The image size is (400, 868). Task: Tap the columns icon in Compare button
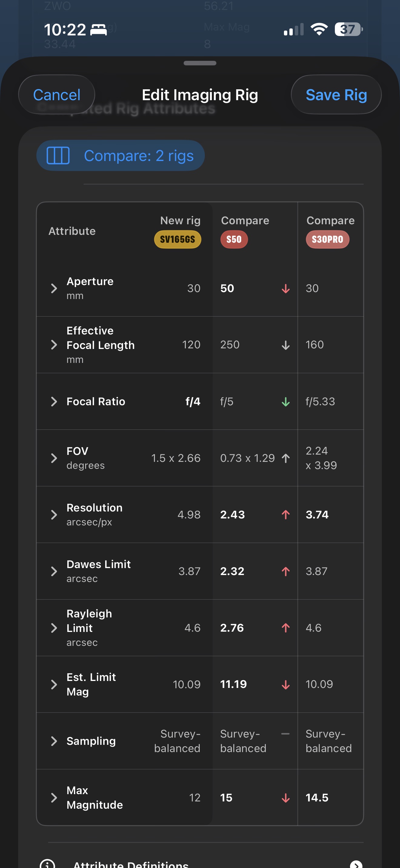(x=58, y=156)
